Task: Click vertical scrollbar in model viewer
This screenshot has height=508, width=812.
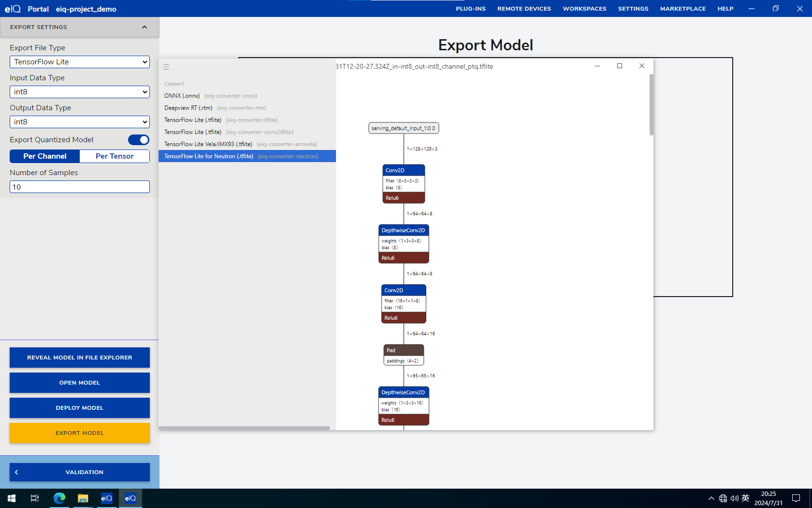Action: click(x=651, y=105)
